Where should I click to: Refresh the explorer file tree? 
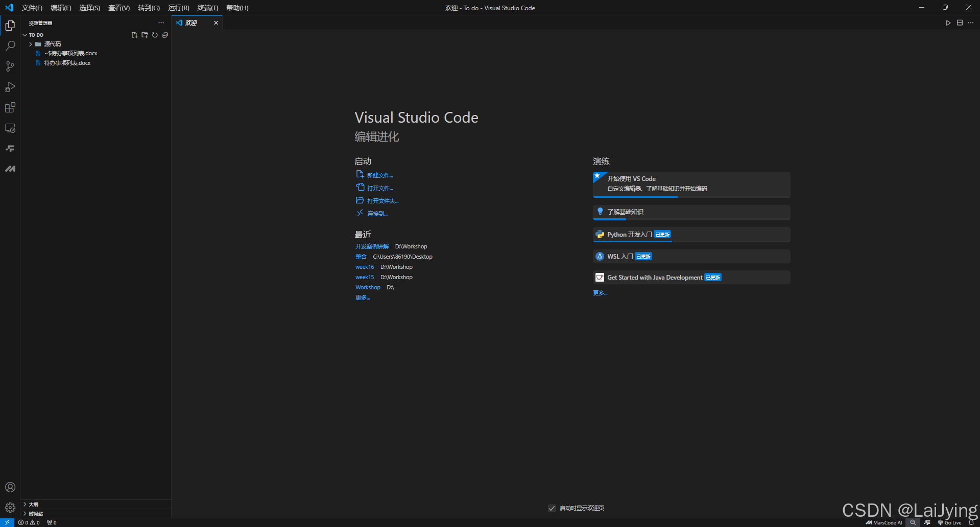coord(155,35)
